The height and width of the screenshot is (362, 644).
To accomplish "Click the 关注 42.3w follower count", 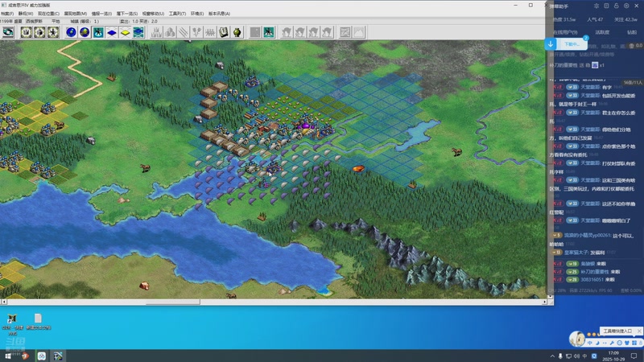I will [x=625, y=19].
